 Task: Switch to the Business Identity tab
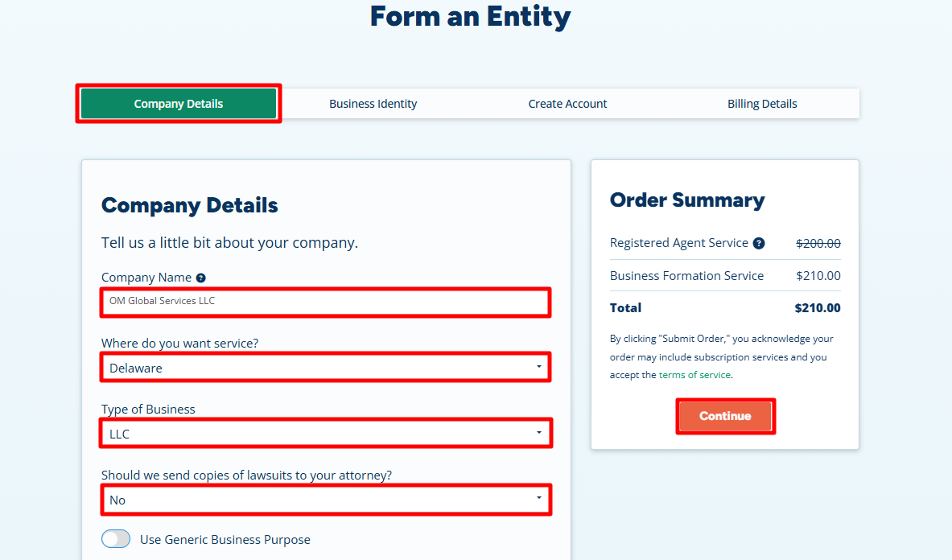coord(373,104)
